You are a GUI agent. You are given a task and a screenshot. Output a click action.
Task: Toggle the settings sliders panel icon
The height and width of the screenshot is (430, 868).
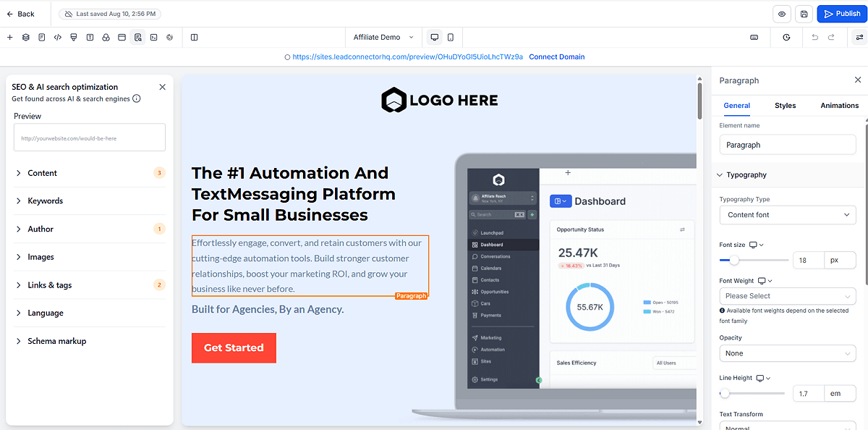(x=859, y=37)
